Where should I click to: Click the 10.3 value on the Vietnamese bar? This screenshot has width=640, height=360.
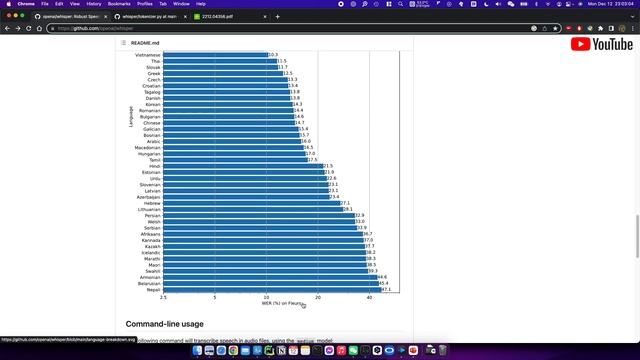coord(273,55)
